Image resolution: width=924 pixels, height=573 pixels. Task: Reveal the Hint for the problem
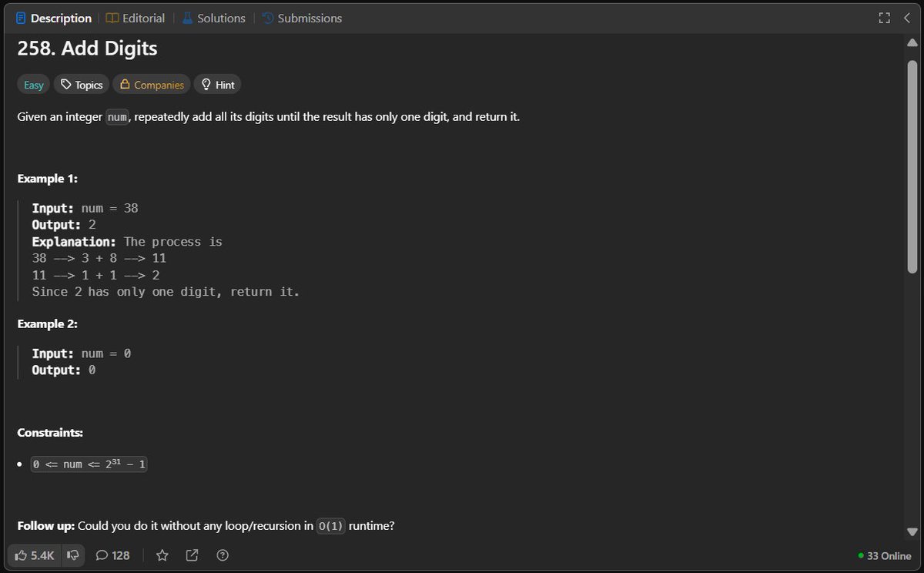coord(217,84)
